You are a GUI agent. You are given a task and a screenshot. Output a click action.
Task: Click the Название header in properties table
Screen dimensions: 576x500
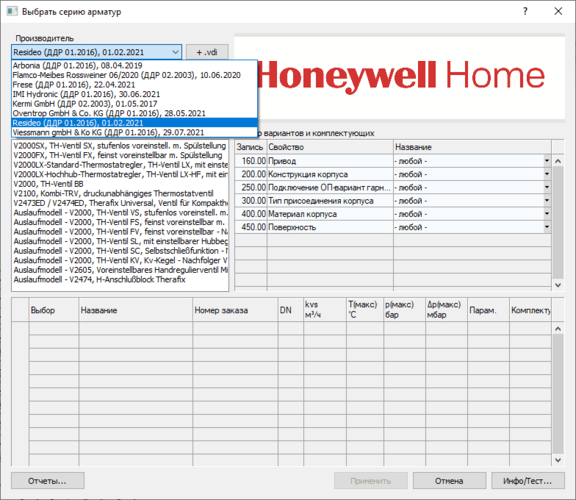pos(472,147)
